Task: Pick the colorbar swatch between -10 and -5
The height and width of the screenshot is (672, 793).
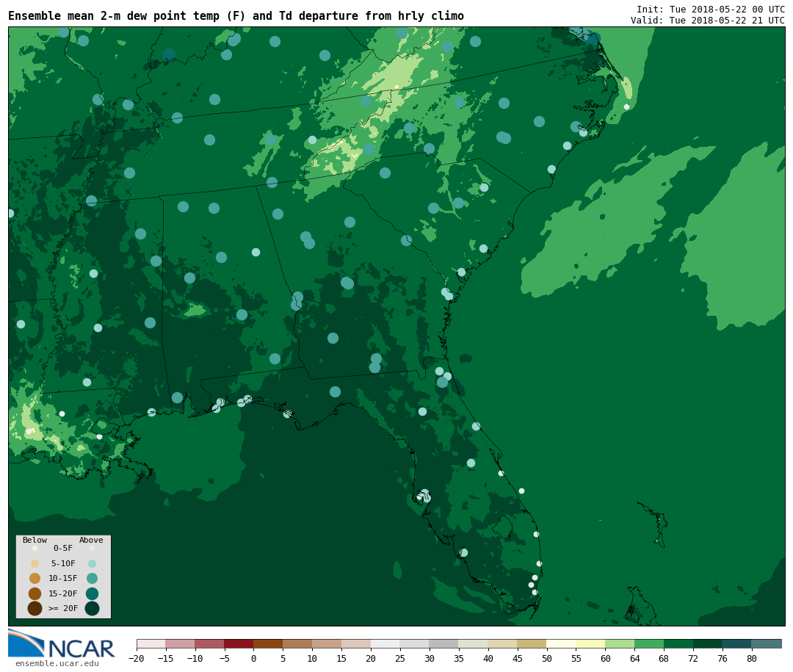Action: 210,643
